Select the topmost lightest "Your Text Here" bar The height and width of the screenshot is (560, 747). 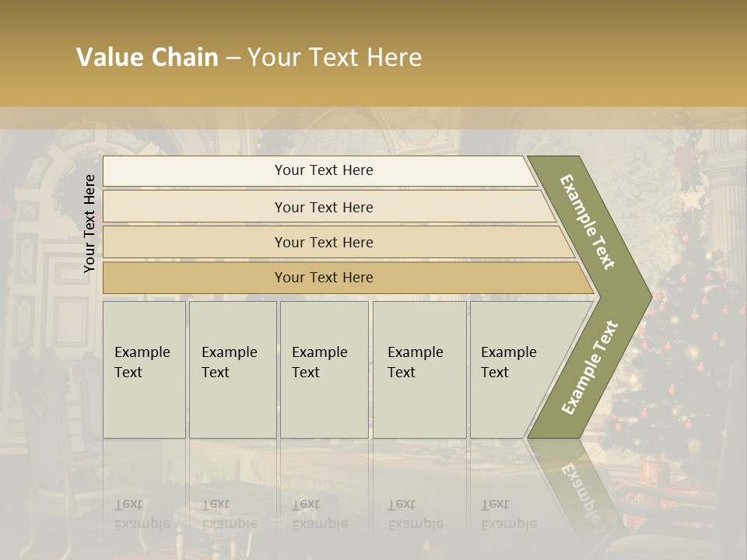pyautogui.click(x=324, y=170)
